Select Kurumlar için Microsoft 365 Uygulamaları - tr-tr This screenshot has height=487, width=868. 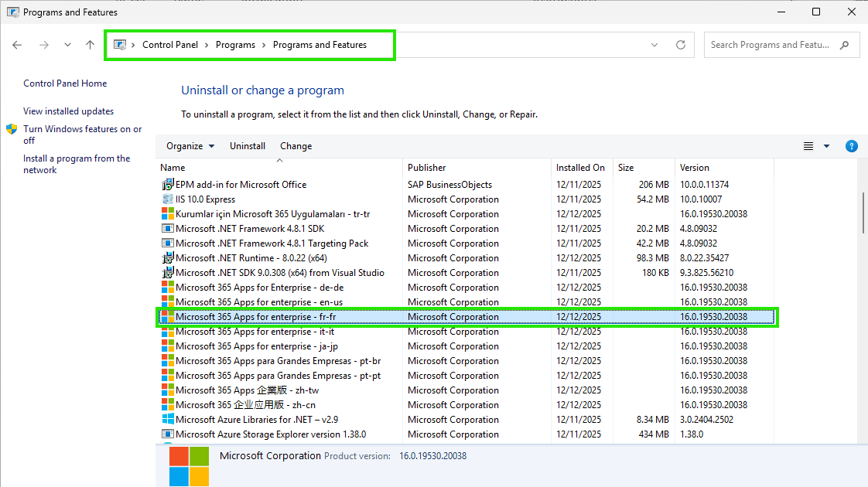point(465,214)
